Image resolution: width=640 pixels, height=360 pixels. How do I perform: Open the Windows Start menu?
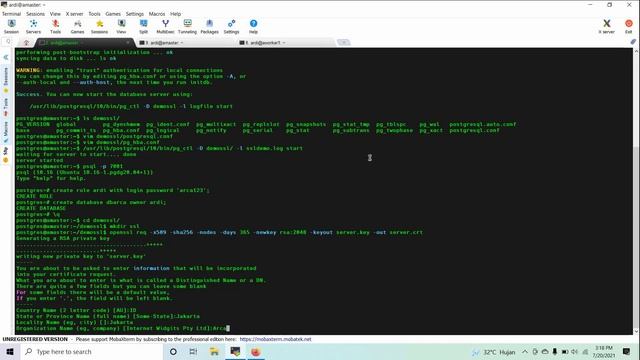pos(10,352)
